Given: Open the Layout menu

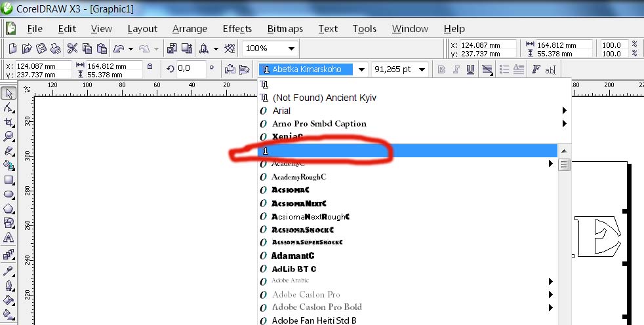Looking at the screenshot, I should click(142, 29).
